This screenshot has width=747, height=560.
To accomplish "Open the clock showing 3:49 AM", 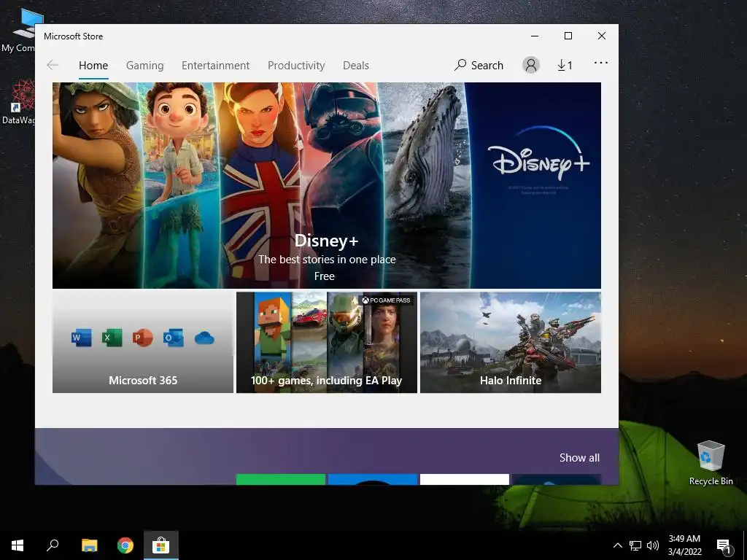I will click(684, 545).
